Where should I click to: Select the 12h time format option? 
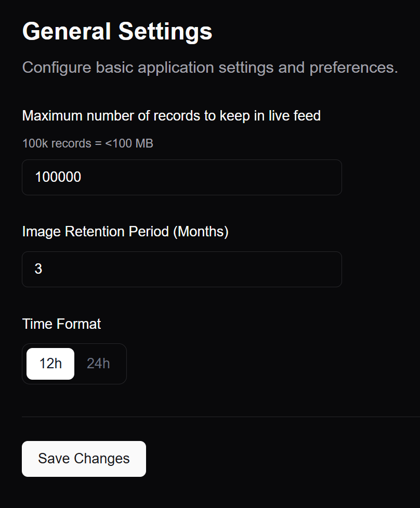click(x=50, y=364)
